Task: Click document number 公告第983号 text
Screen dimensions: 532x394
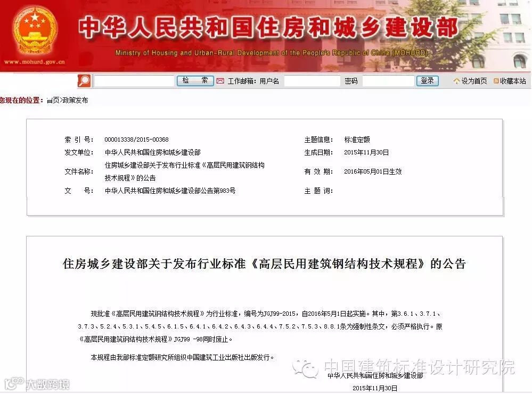Action: click(x=170, y=191)
